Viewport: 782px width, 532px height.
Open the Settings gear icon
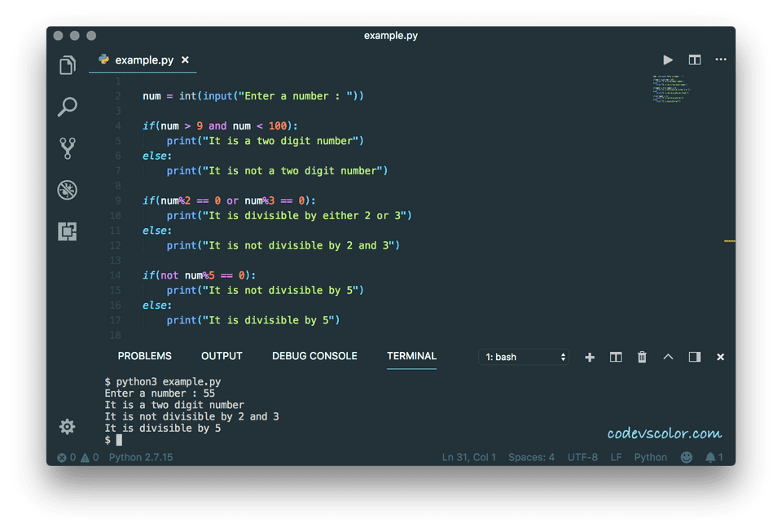pyautogui.click(x=67, y=426)
